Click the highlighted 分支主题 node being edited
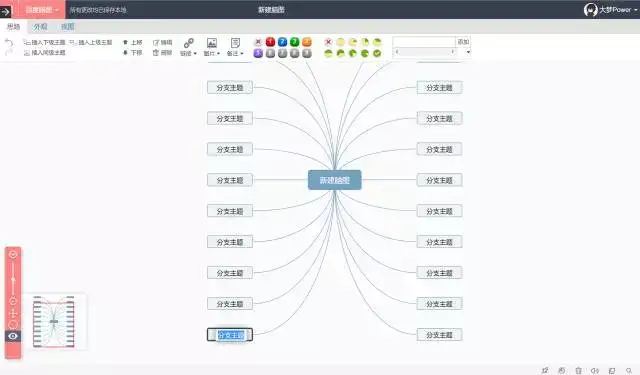This screenshot has width=640, height=375. coord(230,335)
